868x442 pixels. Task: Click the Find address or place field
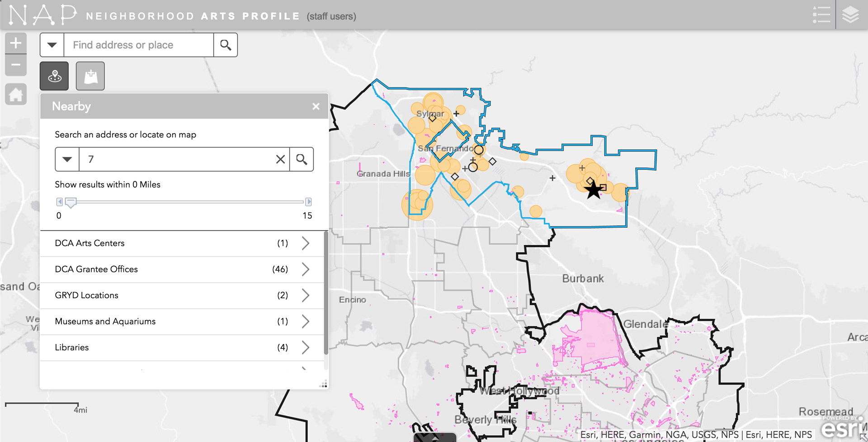(x=139, y=45)
